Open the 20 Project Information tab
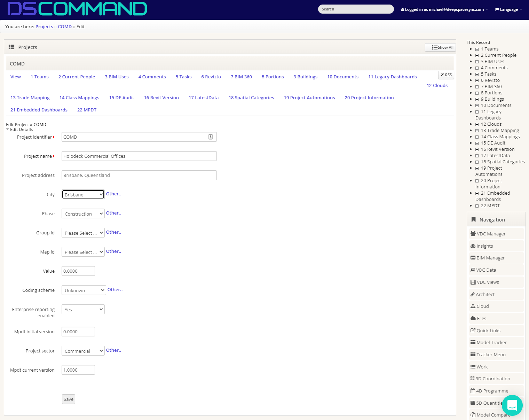Image resolution: width=529 pixels, height=420 pixels. tap(369, 98)
